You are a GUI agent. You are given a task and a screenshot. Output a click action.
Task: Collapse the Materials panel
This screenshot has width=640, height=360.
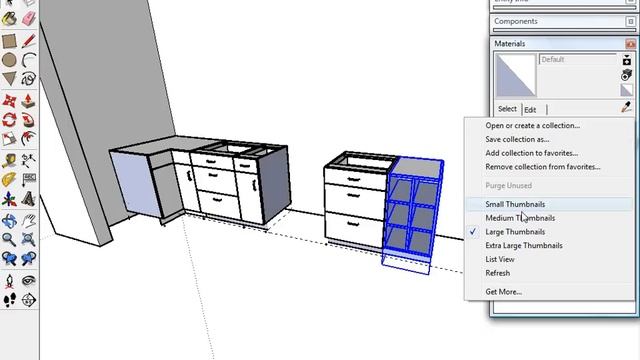coord(630,44)
